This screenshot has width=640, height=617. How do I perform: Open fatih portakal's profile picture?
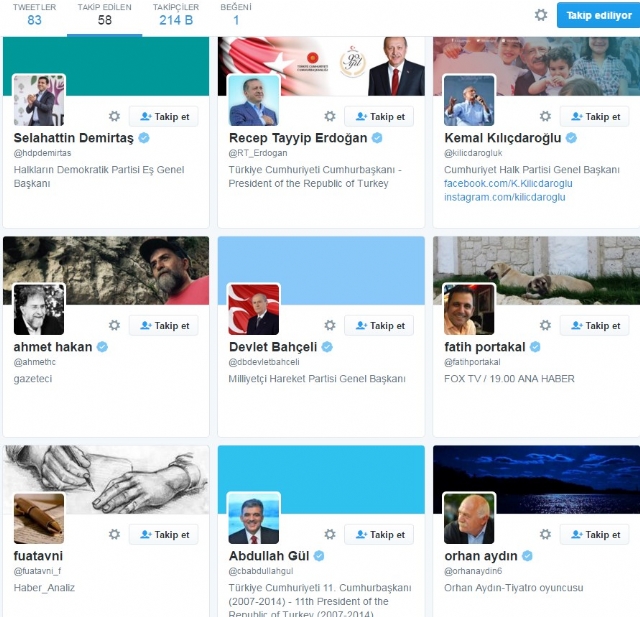(x=469, y=309)
